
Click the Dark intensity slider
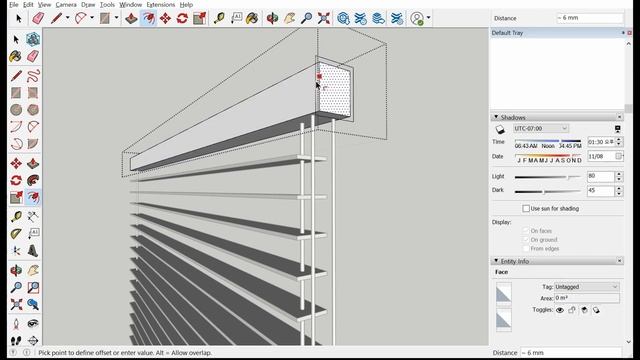click(548, 191)
